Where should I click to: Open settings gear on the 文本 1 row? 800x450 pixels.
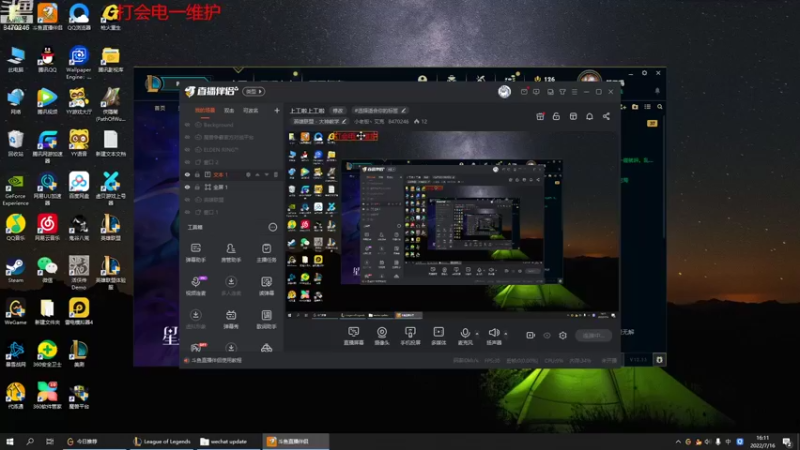click(x=248, y=174)
